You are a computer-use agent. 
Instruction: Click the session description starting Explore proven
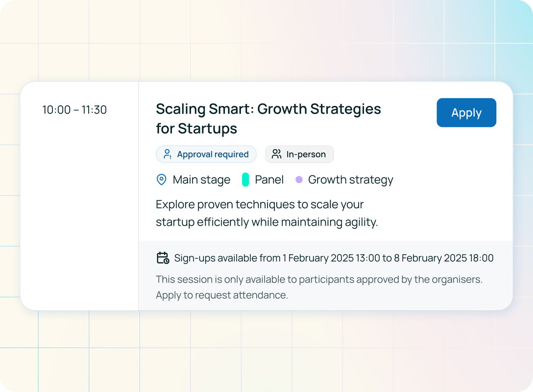(x=267, y=213)
